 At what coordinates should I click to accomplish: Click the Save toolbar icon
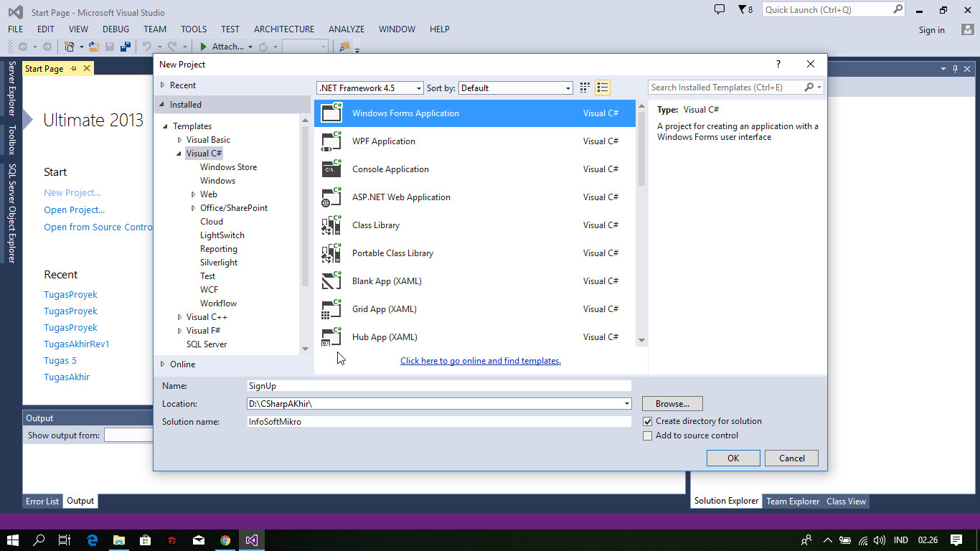tap(110, 47)
